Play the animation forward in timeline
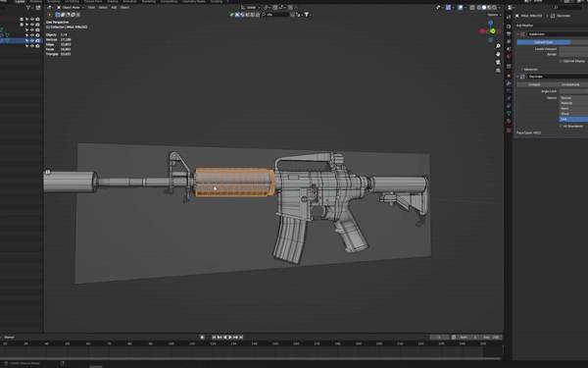 [230, 338]
